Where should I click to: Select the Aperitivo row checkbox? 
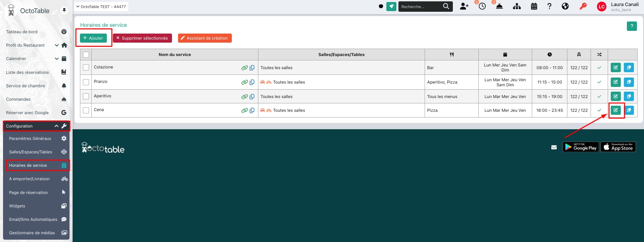[86, 97]
